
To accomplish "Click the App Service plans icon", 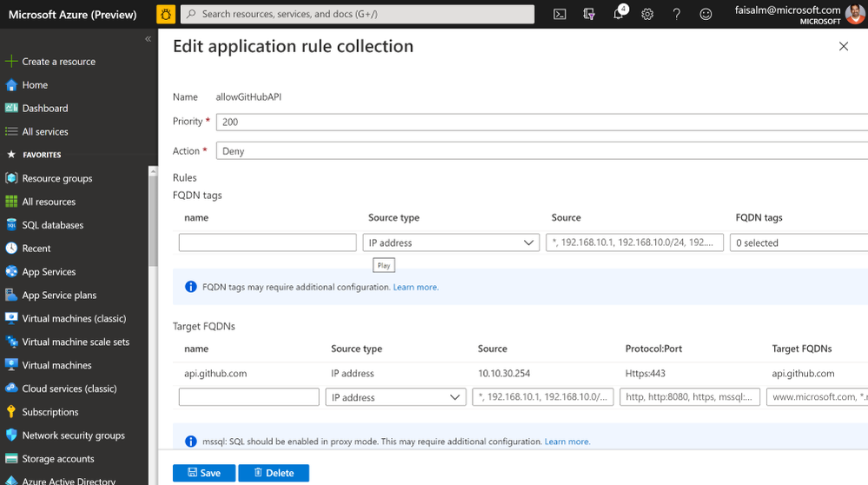I will click(11, 295).
